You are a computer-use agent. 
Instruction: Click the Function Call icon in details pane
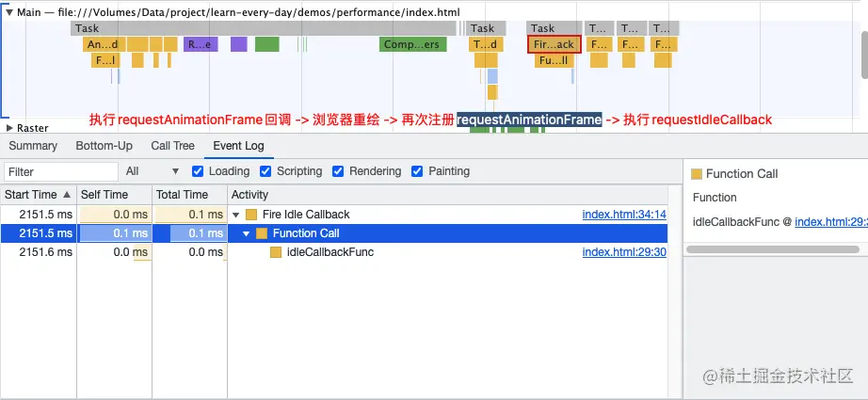point(697,174)
